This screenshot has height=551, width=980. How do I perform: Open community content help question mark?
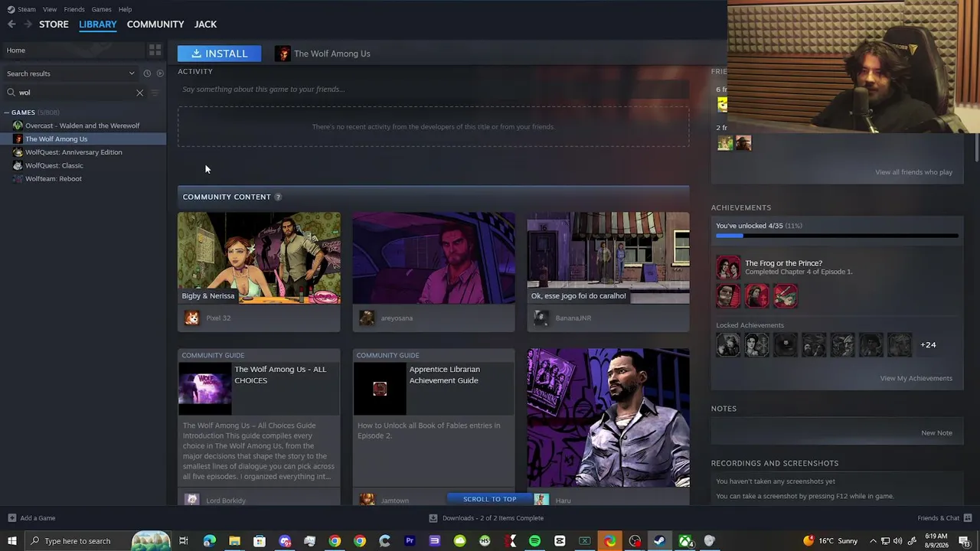(x=278, y=197)
